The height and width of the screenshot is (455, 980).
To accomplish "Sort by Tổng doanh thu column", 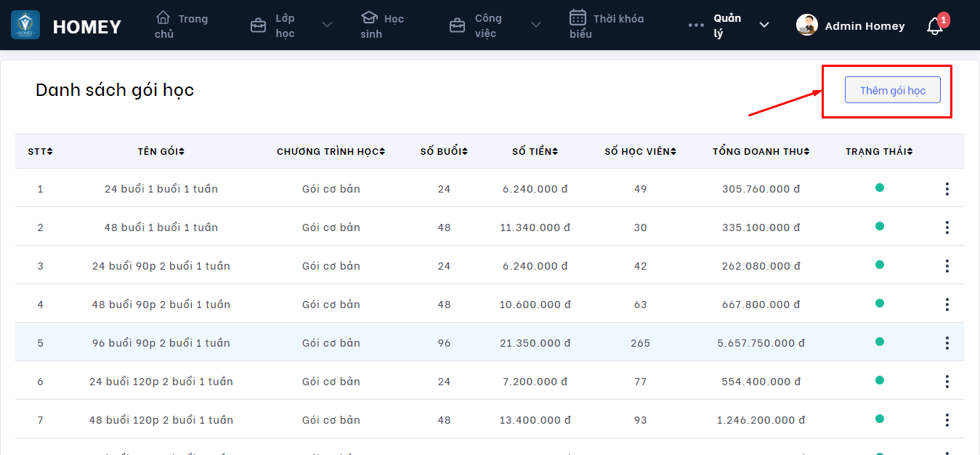I will coord(760,151).
